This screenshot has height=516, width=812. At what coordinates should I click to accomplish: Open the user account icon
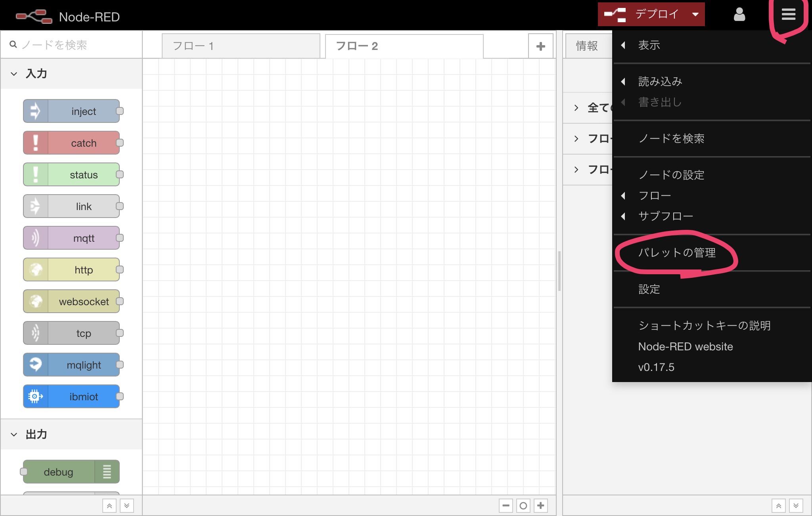[x=739, y=14]
